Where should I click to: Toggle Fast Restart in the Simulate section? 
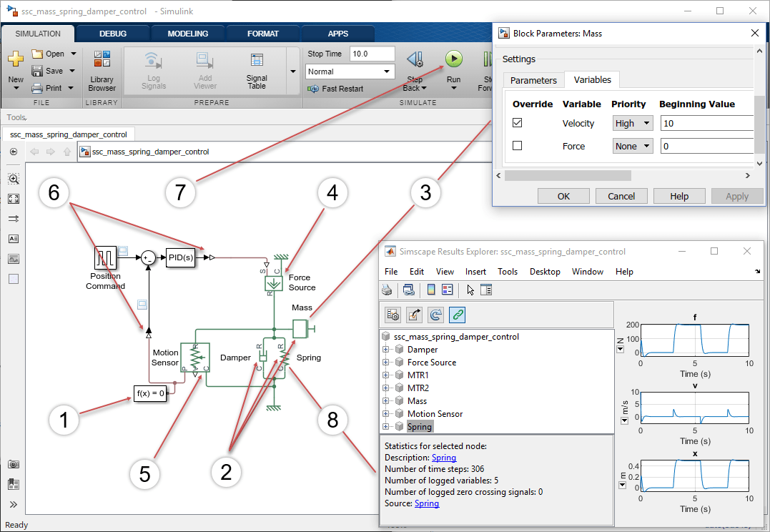tap(335, 89)
